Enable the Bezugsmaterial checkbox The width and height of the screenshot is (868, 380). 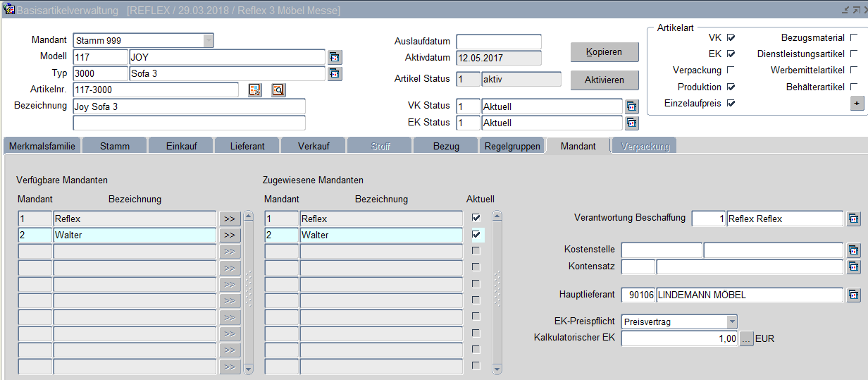854,37
